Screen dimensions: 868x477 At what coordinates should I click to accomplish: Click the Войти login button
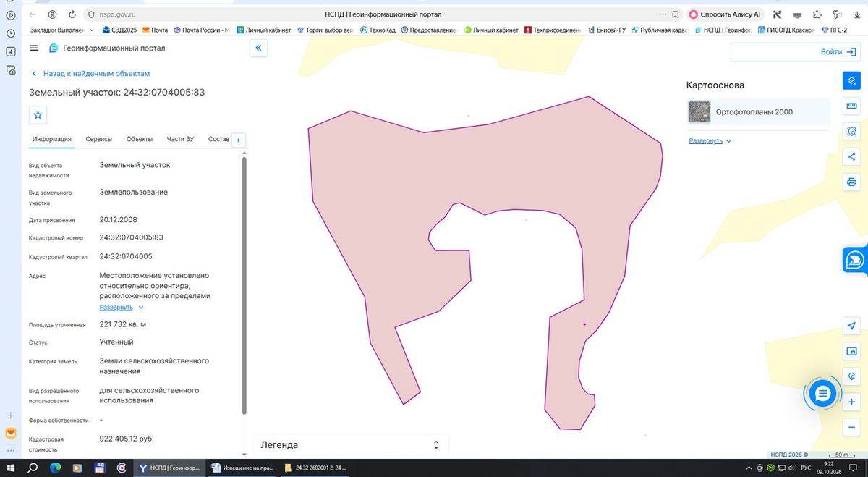[x=795, y=52]
